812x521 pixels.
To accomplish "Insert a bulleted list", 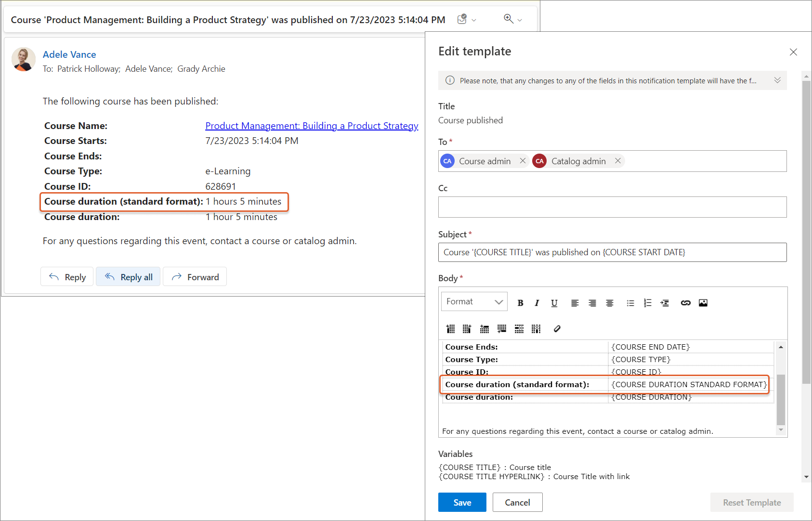I will pyautogui.click(x=630, y=303).
